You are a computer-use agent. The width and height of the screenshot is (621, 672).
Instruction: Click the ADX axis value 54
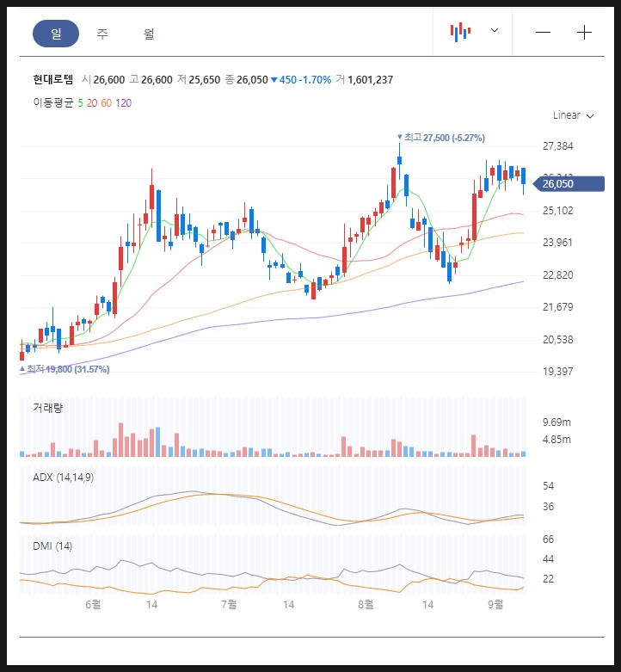(548, 486)
